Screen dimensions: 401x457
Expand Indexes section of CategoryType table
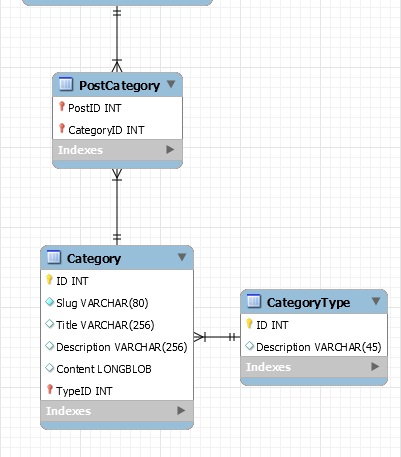tap(375, 367)
